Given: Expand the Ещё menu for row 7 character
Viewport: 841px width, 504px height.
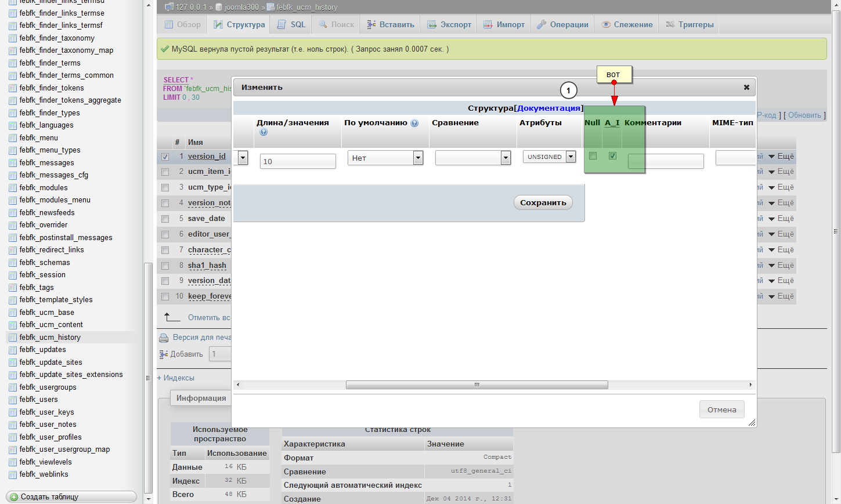Looking at the screenshot, I should pyautogui.click(x=781, y=250).
